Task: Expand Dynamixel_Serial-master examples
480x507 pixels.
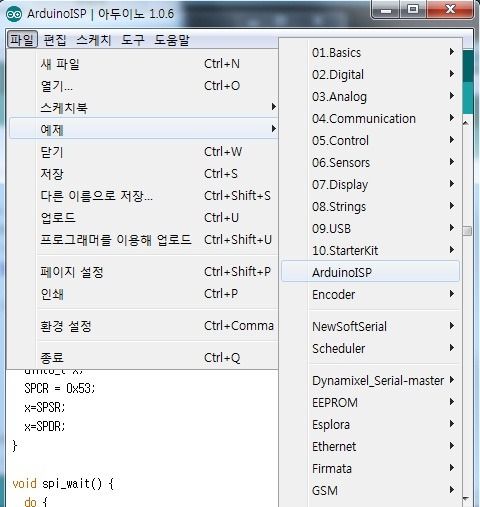Action: coord(370,380)
